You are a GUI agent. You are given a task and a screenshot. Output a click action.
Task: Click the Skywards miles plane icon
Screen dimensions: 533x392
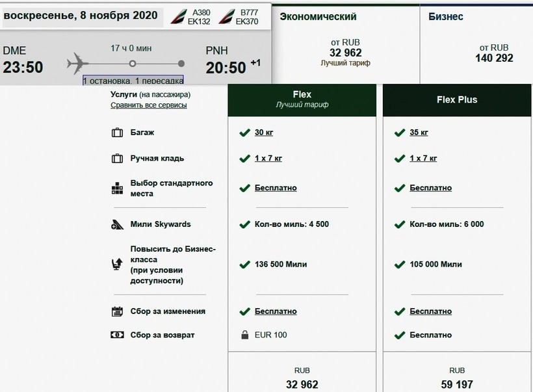[117, 224]
